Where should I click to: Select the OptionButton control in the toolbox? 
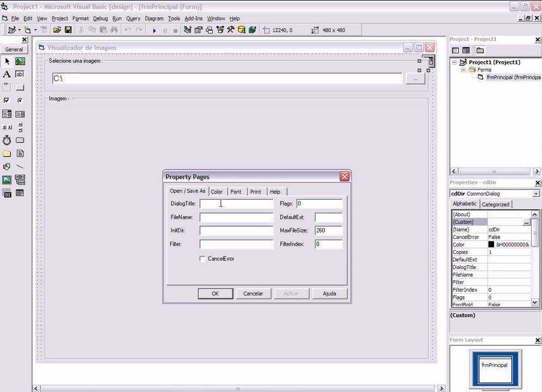tap(20, 100)
